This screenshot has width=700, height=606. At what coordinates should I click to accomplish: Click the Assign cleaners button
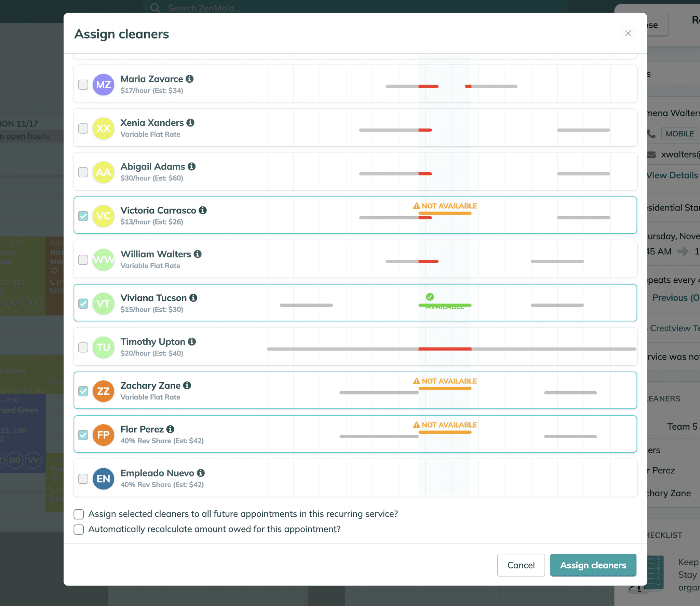593,565
